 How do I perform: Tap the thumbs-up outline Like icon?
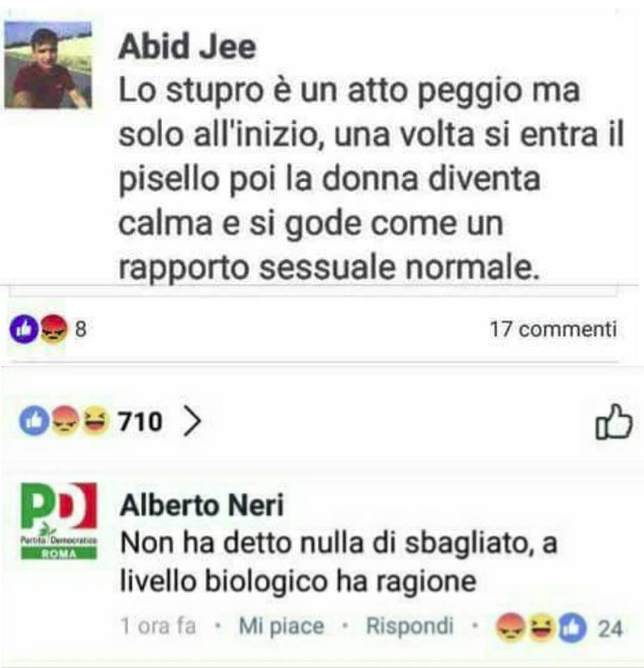coord(613,422)
